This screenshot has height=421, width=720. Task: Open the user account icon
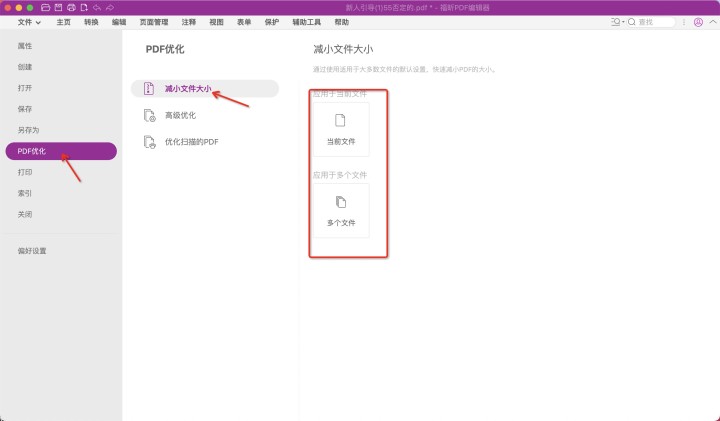point(697,21)
